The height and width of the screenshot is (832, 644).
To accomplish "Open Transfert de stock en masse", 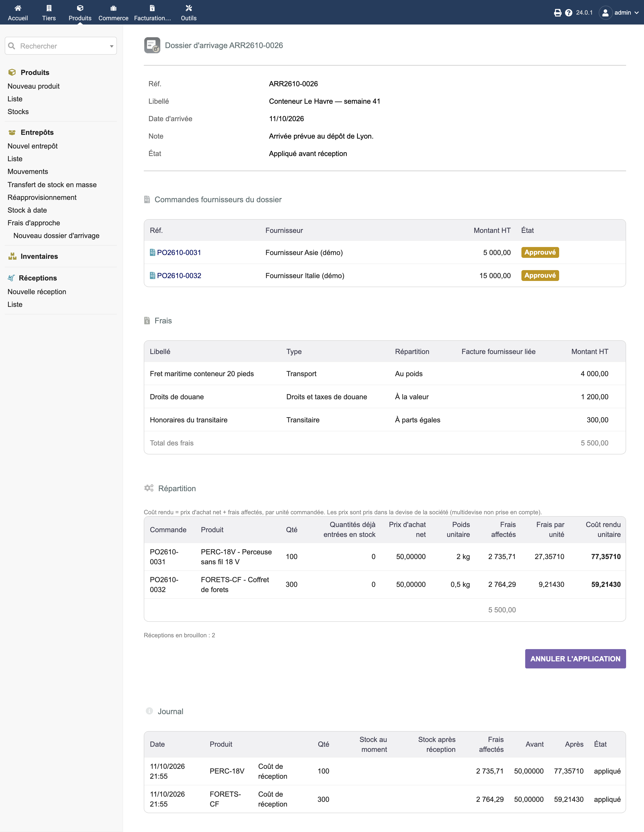I will 52,185.
